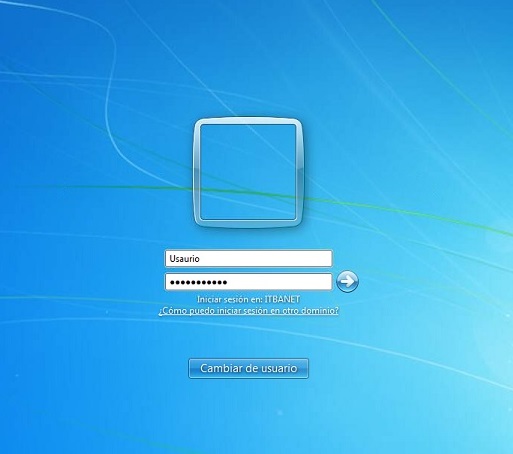This screenshot has width=513, height=454.
Task: Open the other domain sign-in help link
Action: coord(249,311)
